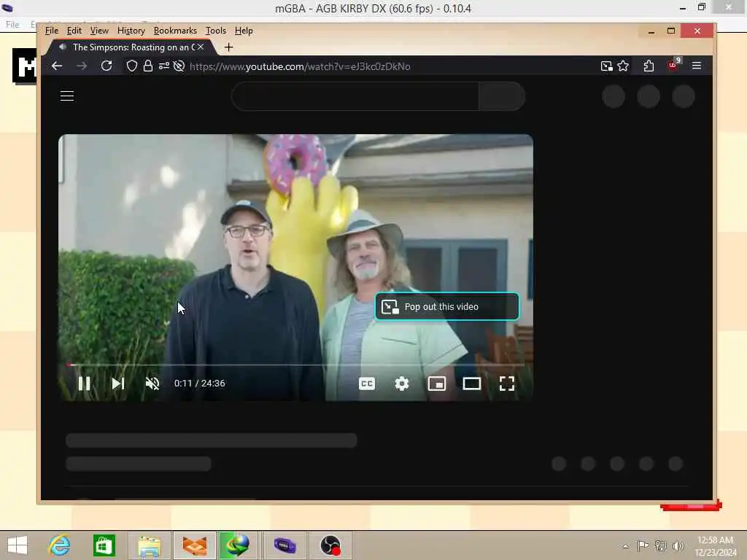Open the Edit menu
The height and width of the screenshot is (560, 747).
click(x=74, y=31)
